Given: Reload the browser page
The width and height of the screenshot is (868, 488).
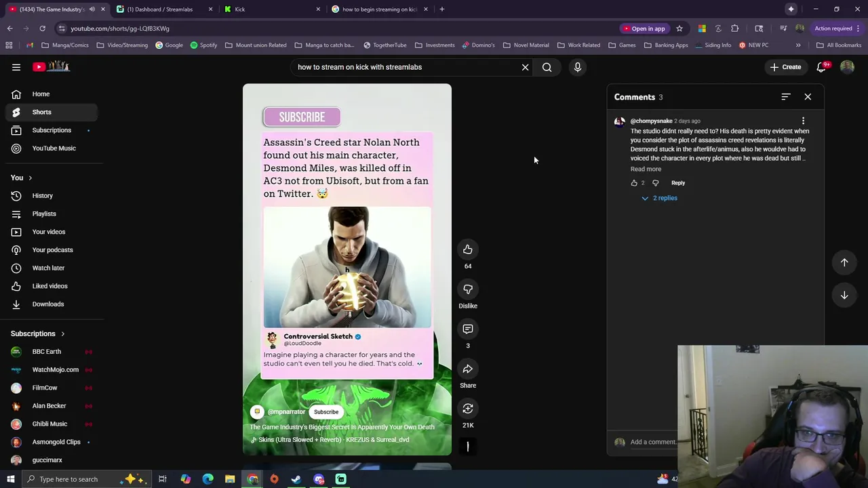Looking at the screenshot, I should (x=42, y=28).
